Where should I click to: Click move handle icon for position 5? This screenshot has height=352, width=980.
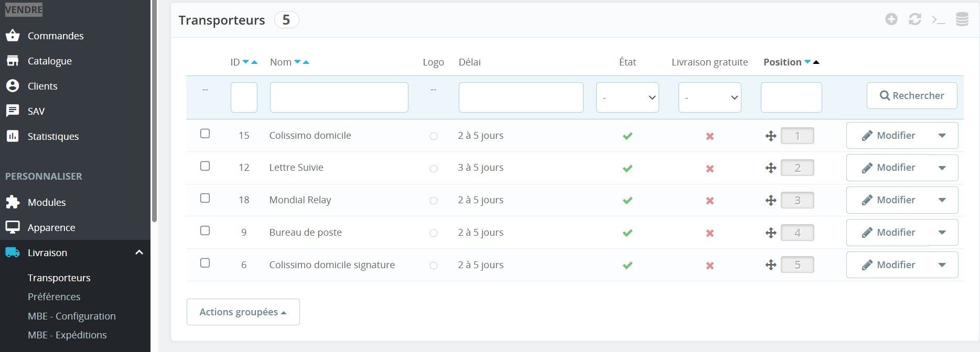[771, 265]
